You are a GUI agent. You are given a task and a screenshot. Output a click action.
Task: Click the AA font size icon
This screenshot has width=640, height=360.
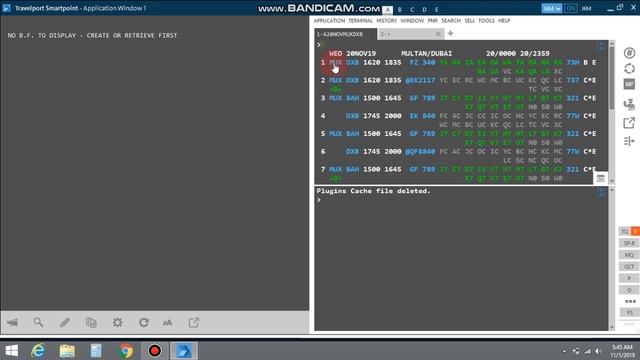click(167, 323)
